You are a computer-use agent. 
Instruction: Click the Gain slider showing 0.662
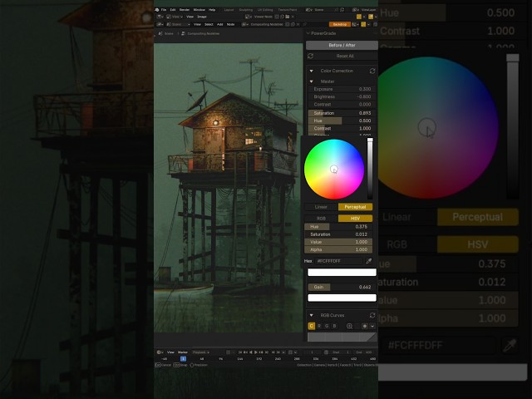(x=340, y=287)
